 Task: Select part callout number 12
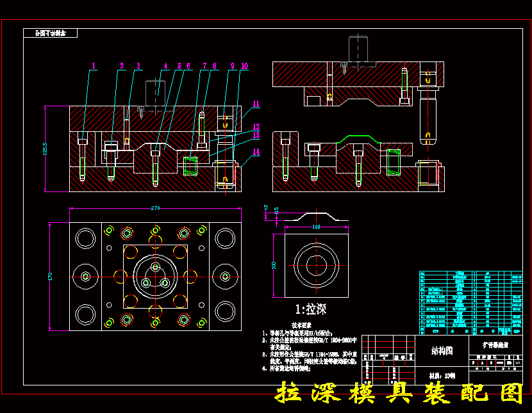[256, 127]
